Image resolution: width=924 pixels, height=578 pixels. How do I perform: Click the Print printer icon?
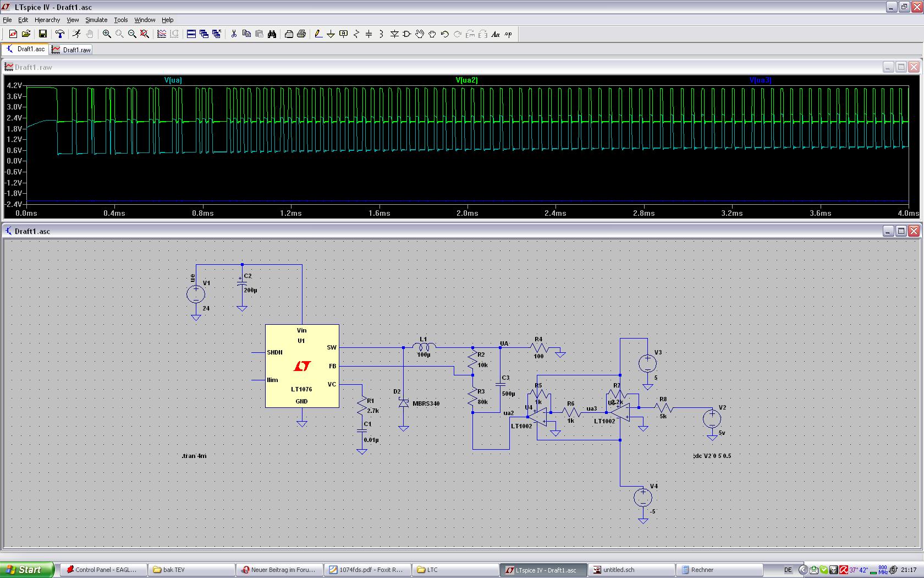coord(301,34)
